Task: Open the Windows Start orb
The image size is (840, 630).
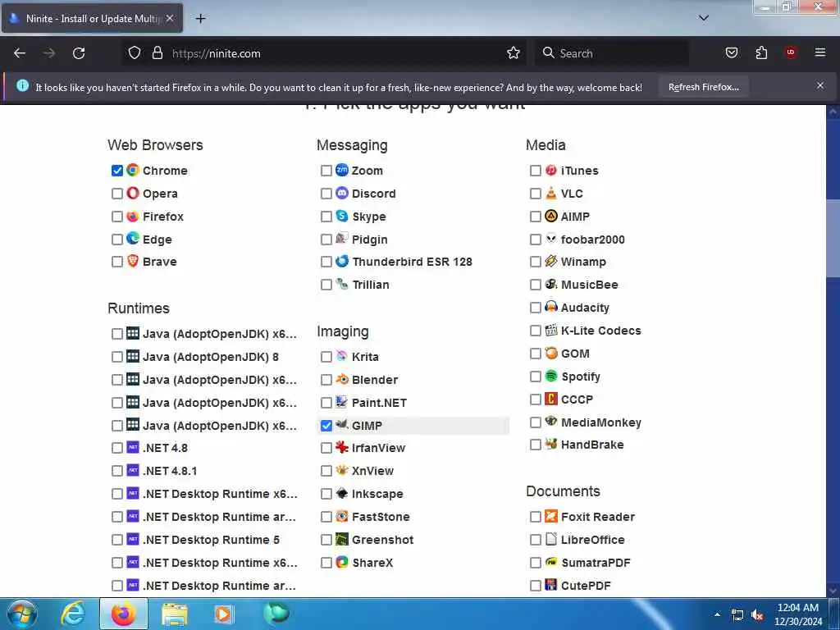Action: 21,614
